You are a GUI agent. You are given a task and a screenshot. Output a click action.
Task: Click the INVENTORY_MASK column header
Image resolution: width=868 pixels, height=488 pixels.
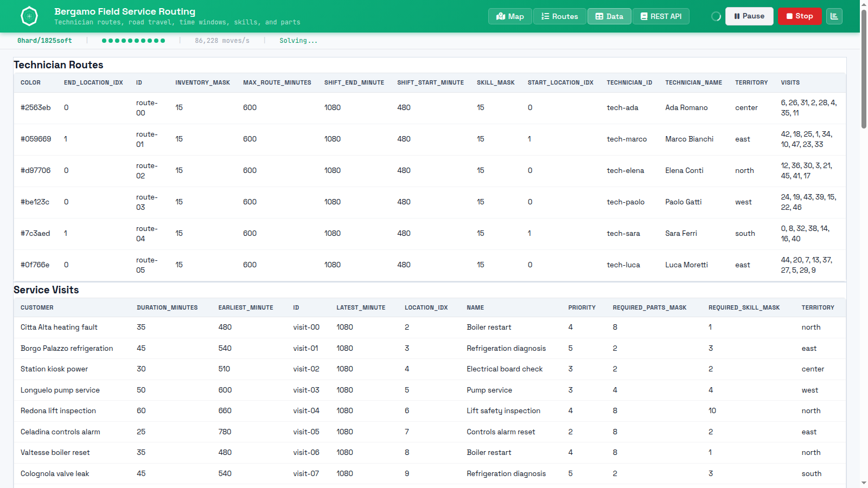pyautogui.click(x=202, y=83)
